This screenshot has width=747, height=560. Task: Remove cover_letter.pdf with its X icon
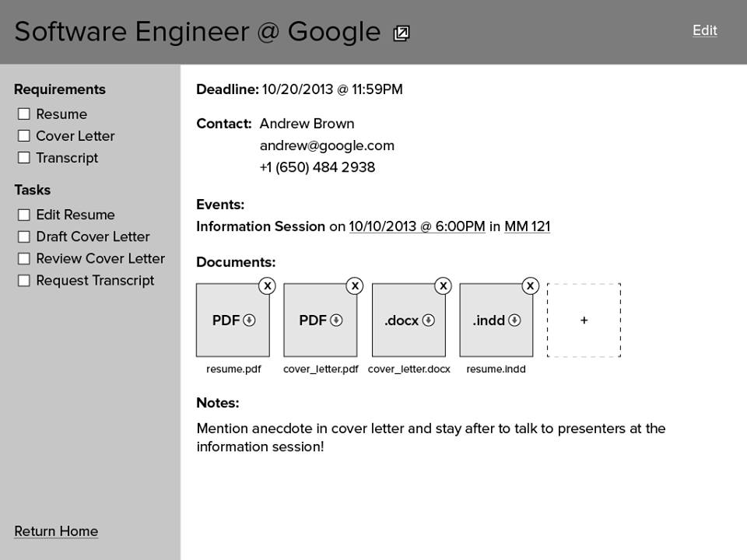coord(355,285)
